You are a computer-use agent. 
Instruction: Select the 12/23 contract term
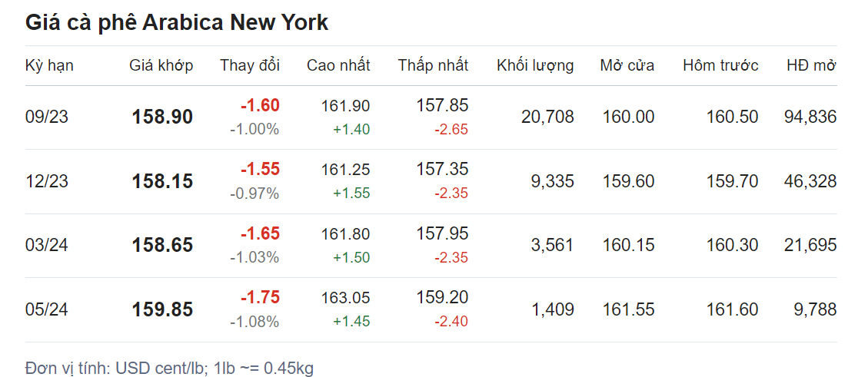point(45,182)
